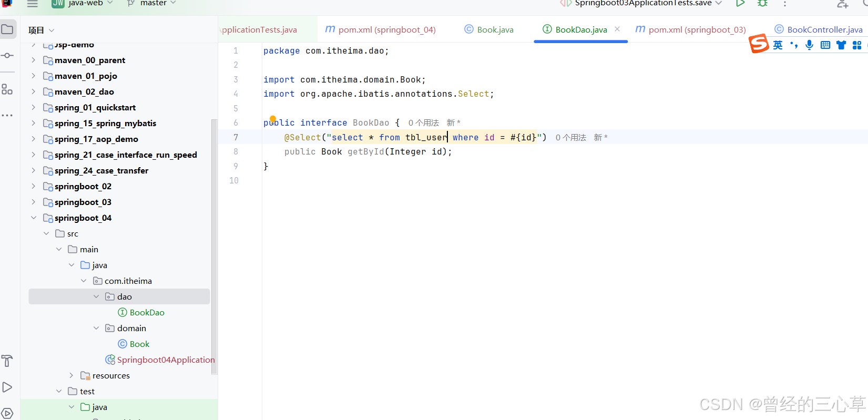
Task: Switch to Book.java tab
Action: 489,29
